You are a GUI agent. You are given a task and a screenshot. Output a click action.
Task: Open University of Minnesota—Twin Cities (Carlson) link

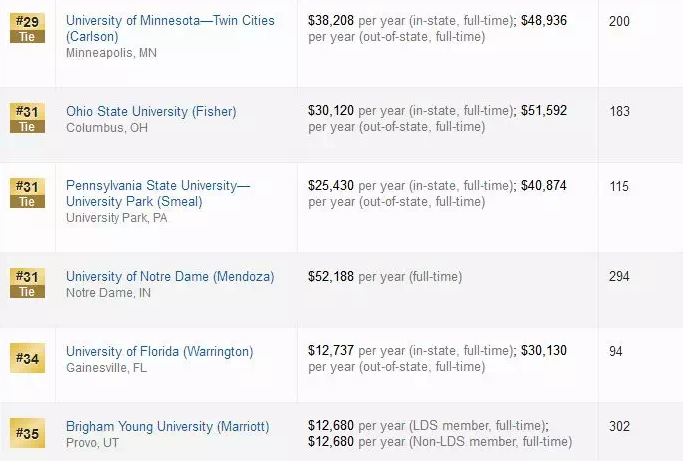point(170,28)
